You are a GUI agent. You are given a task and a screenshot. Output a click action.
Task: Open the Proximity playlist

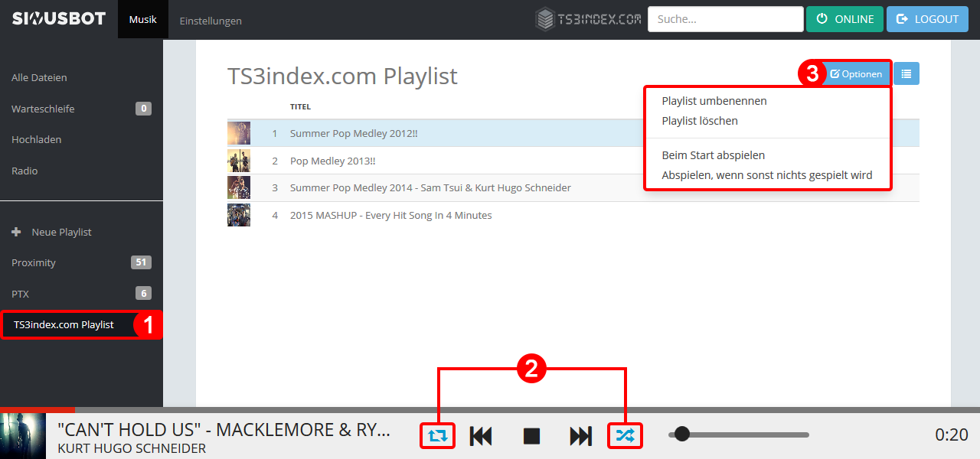81,262
